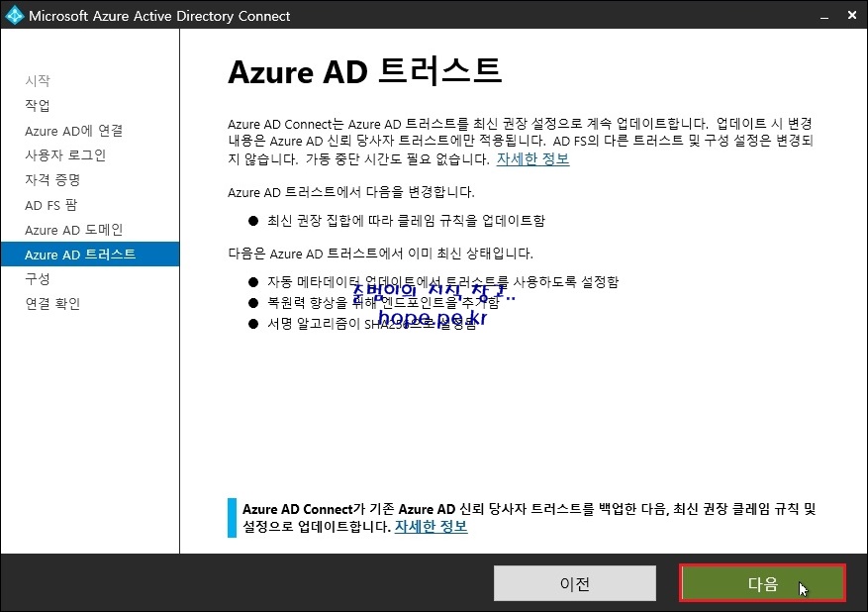This screenshot has width=868, height=612.
Task: Select the 사용자 로그인 step
Action: [65, 155]
